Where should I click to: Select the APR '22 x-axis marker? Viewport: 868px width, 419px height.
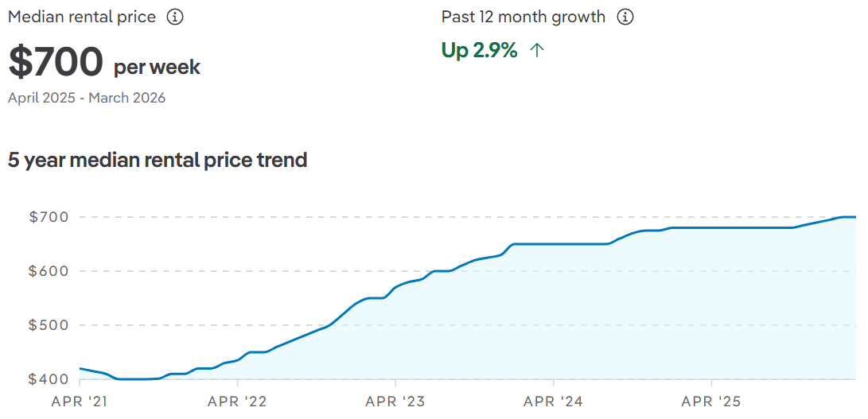(236, 402)
